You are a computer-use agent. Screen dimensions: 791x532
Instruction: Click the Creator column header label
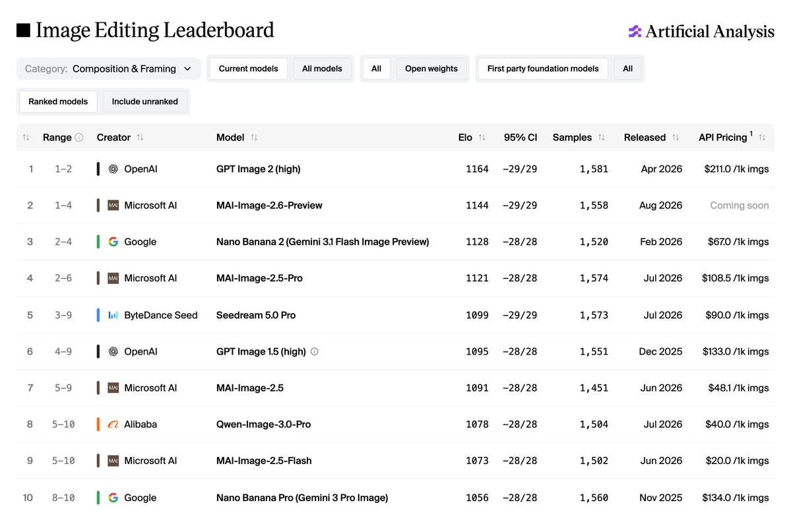(113, 138)
